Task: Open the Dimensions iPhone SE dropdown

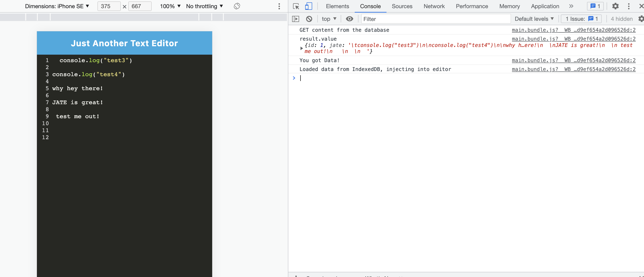Action: (57, 6)
